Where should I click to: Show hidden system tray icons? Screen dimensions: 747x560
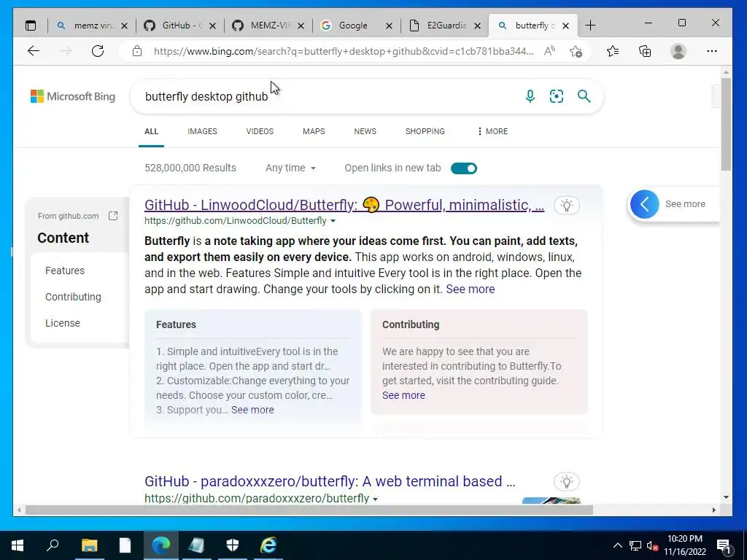point(617,545)
